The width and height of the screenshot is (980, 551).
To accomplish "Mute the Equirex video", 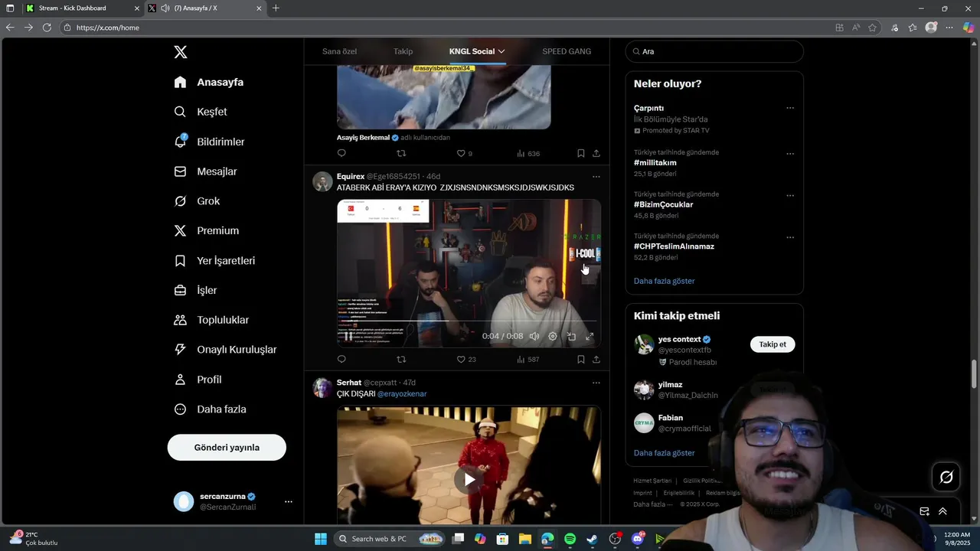I will point(534,336).
